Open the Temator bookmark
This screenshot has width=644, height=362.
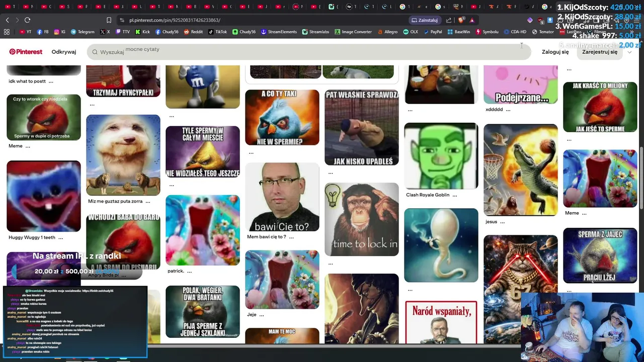[x=543, y=32]
